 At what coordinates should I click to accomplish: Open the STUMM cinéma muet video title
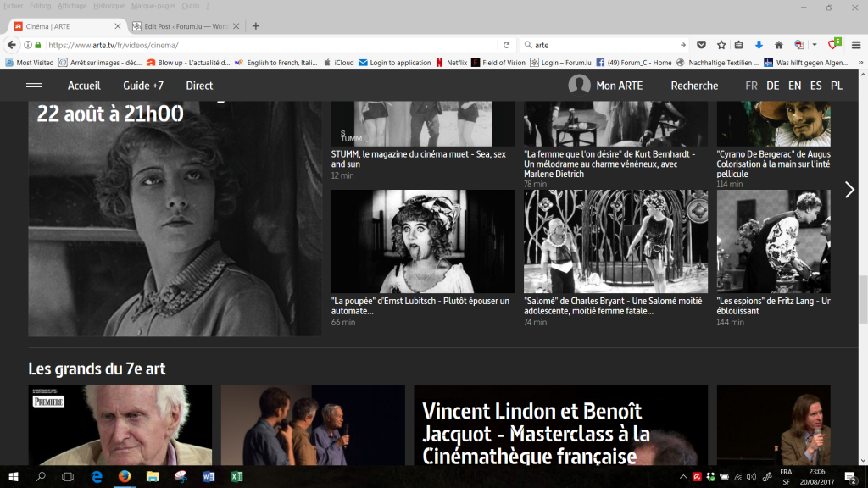[x=419, y=159]
